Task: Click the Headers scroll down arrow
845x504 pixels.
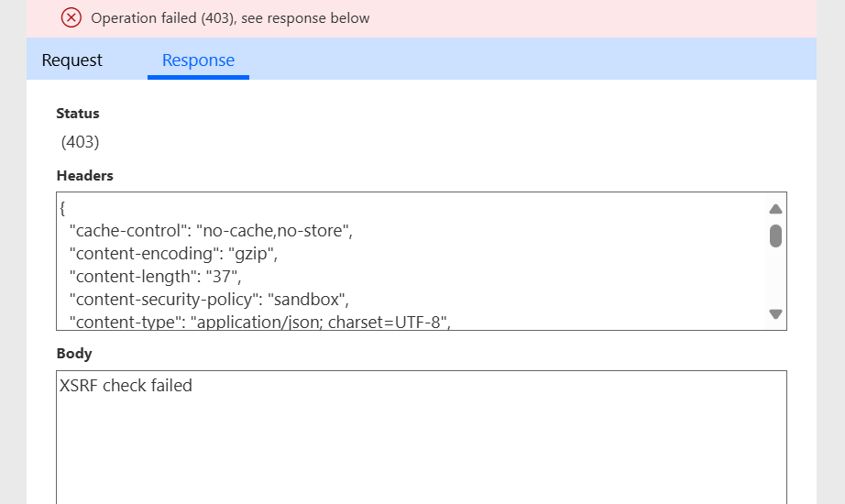Action: (775, 313)
